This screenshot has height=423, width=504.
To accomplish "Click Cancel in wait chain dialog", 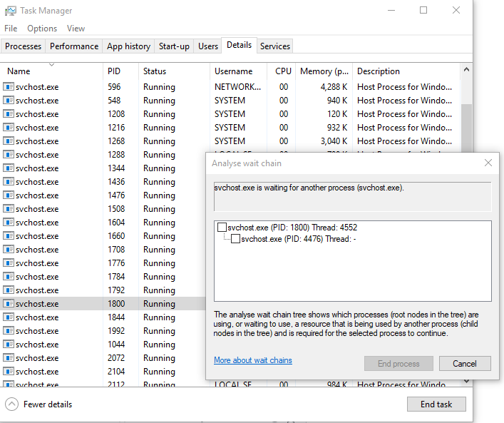I will (x=465, y=364).
